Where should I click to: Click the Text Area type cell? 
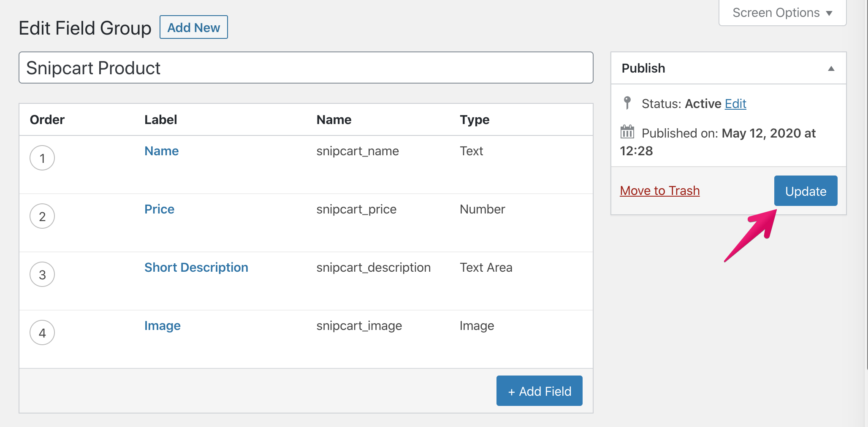point(486,268)
